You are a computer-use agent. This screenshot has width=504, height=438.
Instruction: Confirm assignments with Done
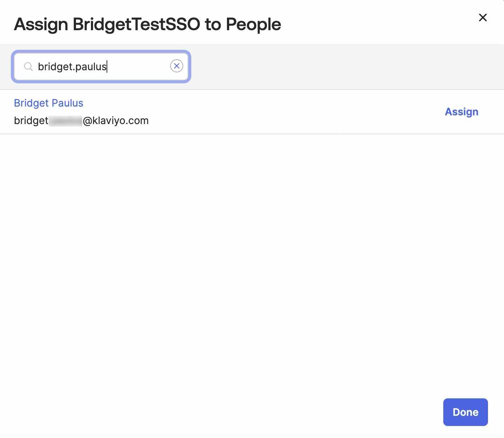465,412
